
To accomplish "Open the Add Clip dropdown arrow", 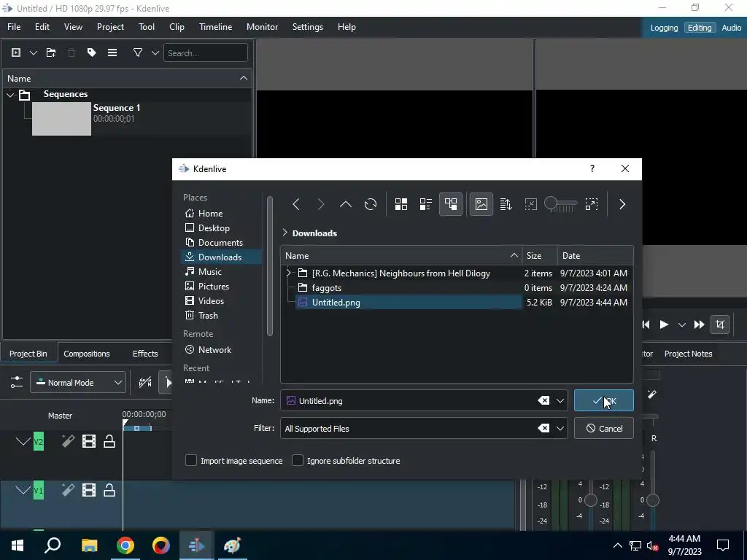I will point(34,52).
